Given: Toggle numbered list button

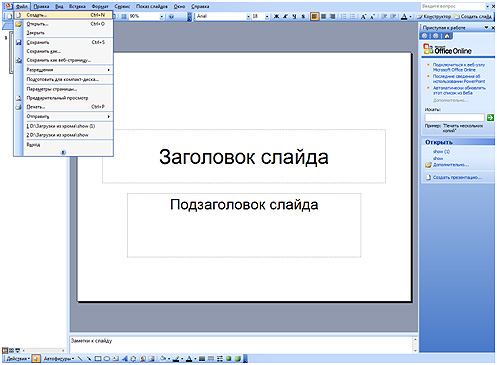Looking at the screenshot, I should point(343,16).
